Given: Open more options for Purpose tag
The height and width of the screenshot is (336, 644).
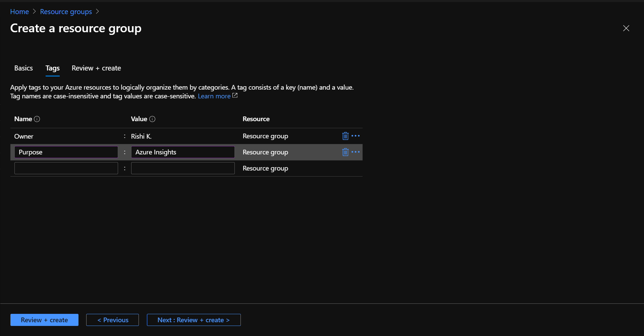Looking at the screenshot, I should [x=356, y=152].
